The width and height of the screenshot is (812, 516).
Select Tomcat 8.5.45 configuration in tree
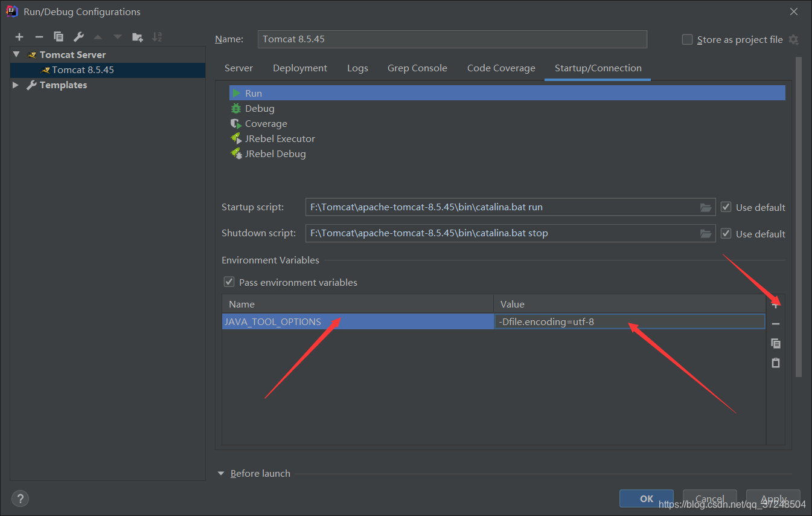107,70
